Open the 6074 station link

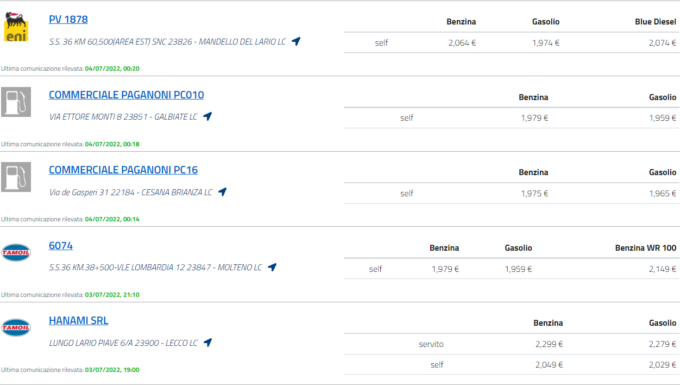[x=61, y=245]
